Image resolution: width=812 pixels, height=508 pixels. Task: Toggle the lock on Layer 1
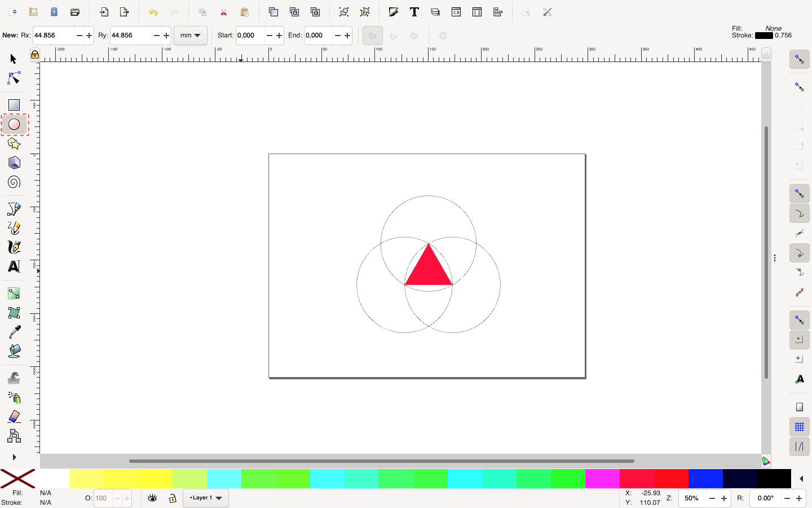coord(171,498)
